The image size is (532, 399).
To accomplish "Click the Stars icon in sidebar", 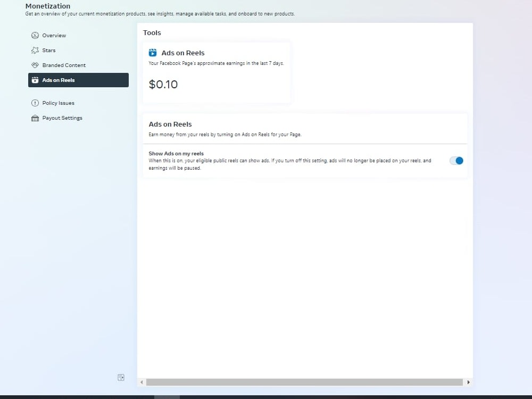I will (x=35, y=50).
